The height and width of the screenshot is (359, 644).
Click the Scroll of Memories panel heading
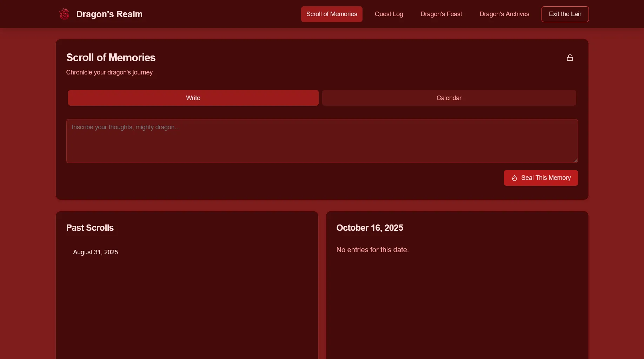(x=111, y=58)
